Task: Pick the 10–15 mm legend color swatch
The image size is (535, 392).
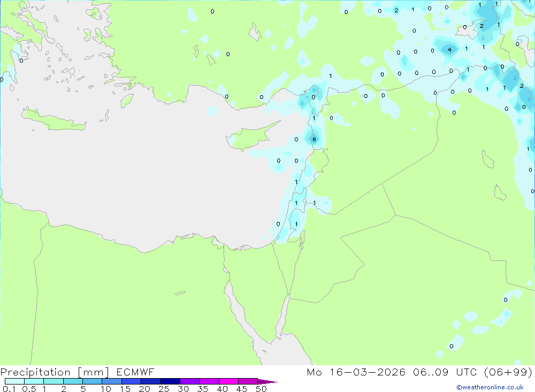Action: pos(112,381)
